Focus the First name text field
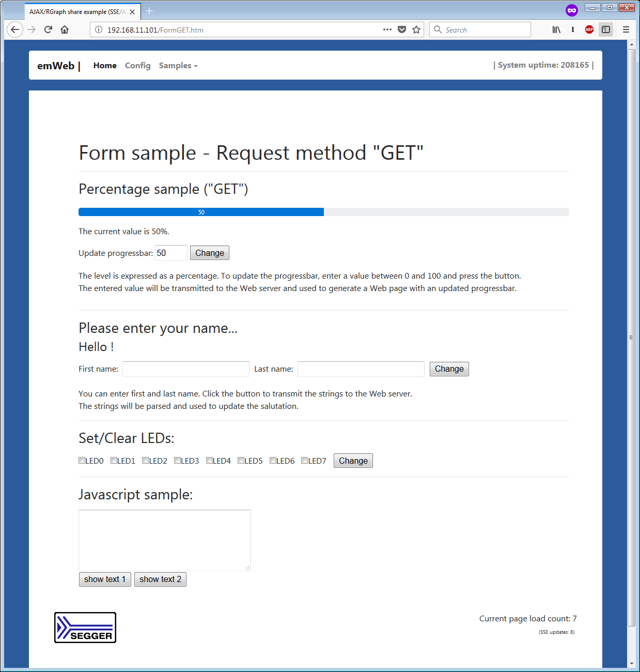The height and width of the screenshot is (672, 640). 186,369
